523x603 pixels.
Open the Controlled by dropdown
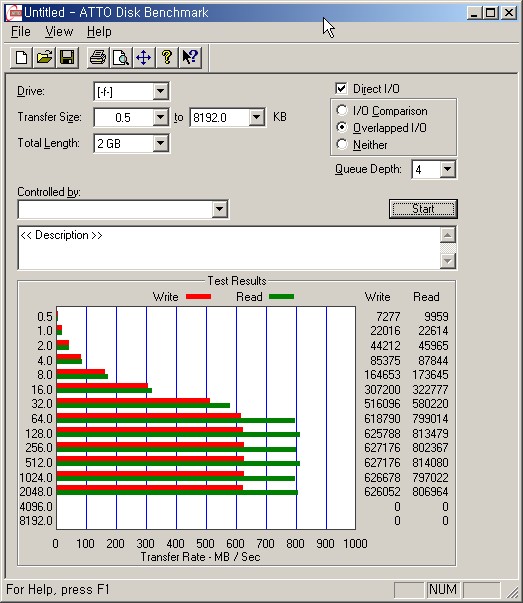tap(219, 209)
